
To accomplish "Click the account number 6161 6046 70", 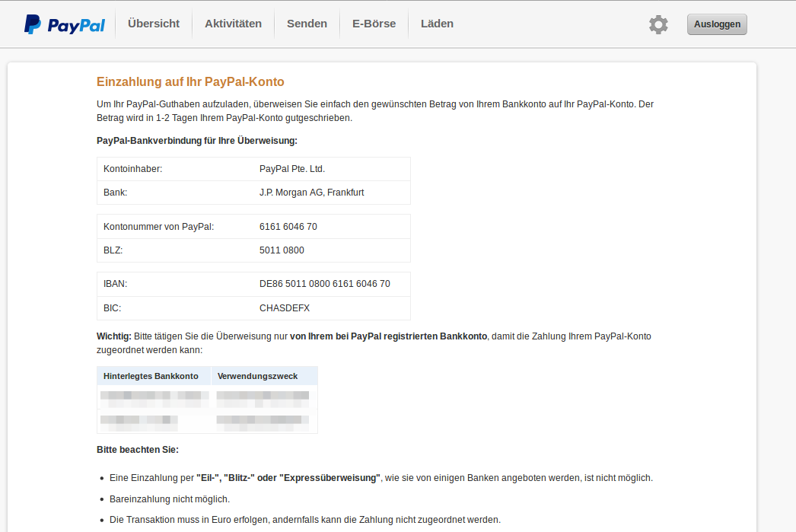I will click(x=288, y=227).
